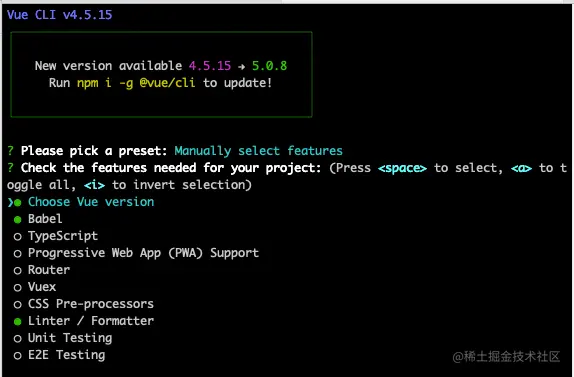The image size is (574, 377).
Task: Uncheck the Choose Vue version indicator
Action: 18,203
